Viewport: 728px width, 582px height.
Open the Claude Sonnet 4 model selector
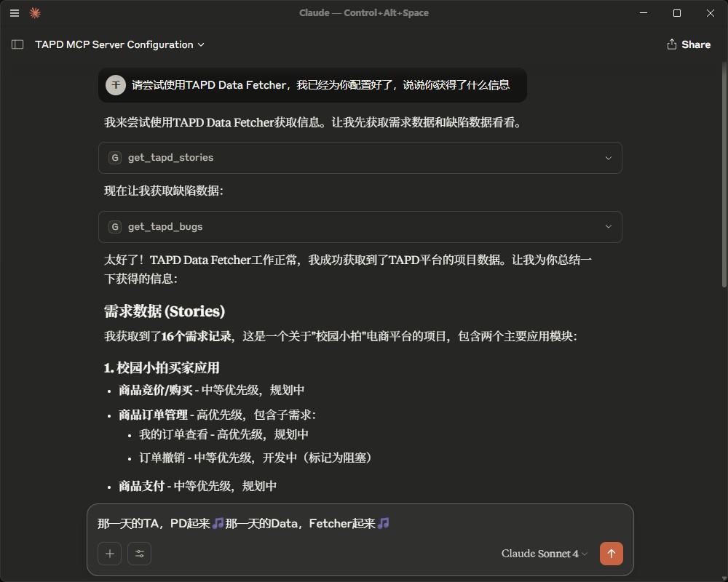pyautogui.click(x=539, y=554)
